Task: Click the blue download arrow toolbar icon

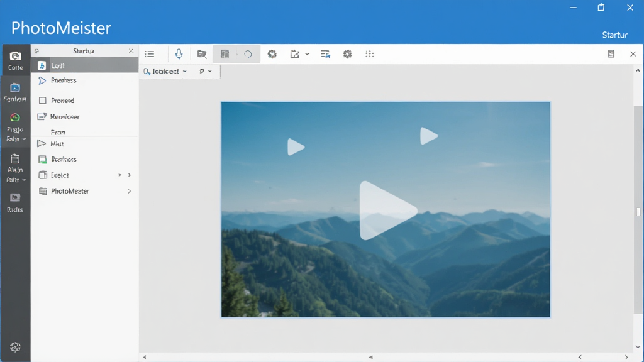Action: click(179, 54)
